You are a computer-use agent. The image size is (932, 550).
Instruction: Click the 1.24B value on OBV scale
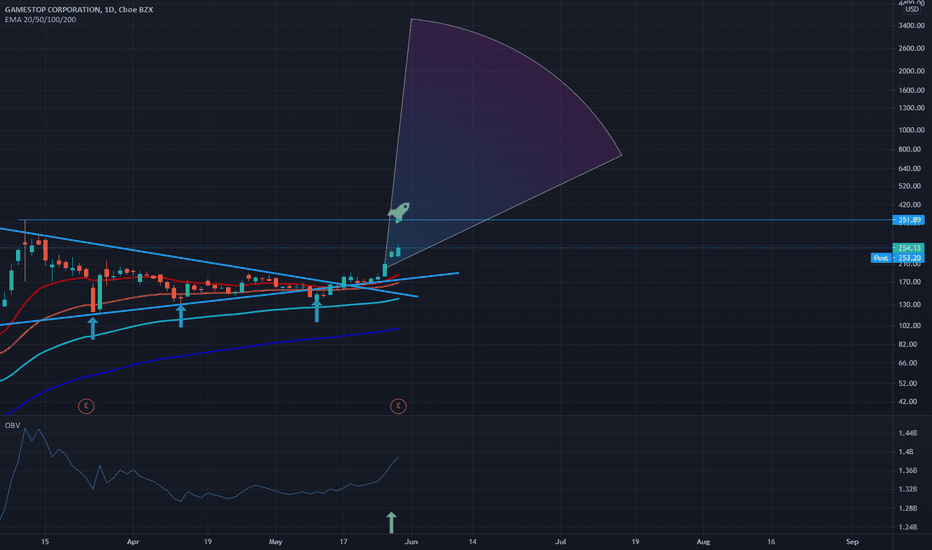click(908, 527)
